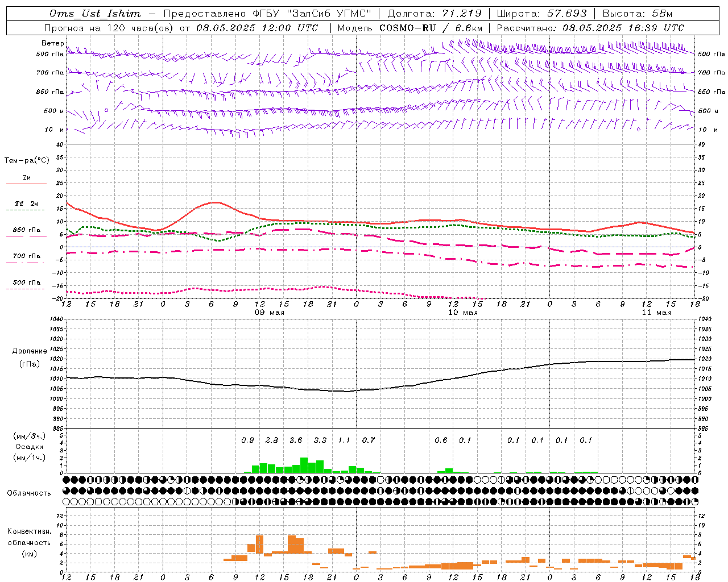
Task: Click the "(мм/3ч.)" precipitation unit label
Action: 30,436
